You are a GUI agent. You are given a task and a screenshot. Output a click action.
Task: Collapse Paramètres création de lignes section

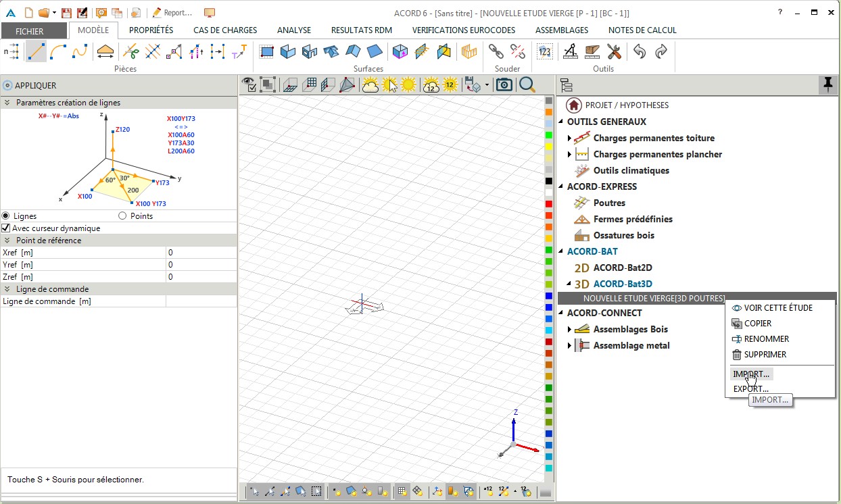(x=7, y=103)
